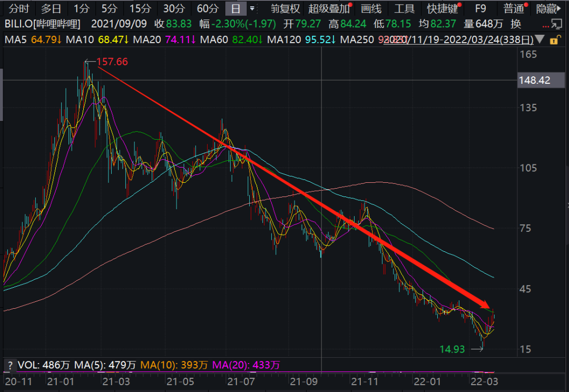Select the 30分 period tab
Viewport: 569px width, 392px height.
tap(174, 8)
